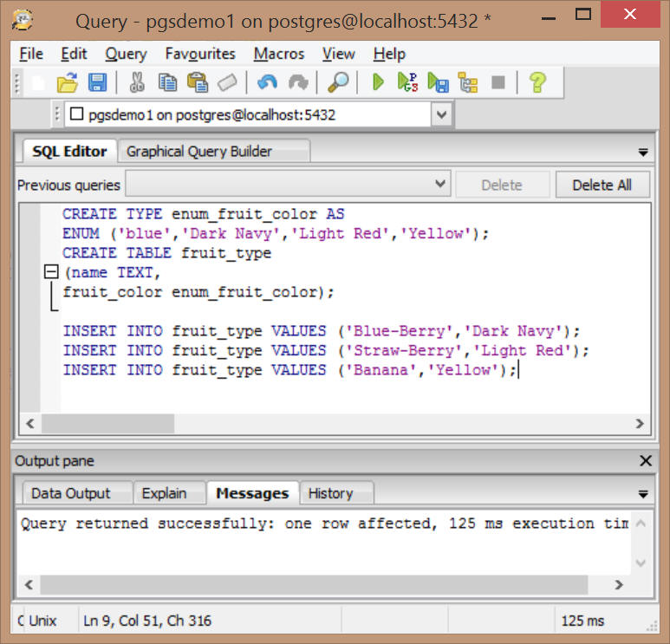Switch to the SQL Editor tab
670x644 pixels.
(69, 152)
